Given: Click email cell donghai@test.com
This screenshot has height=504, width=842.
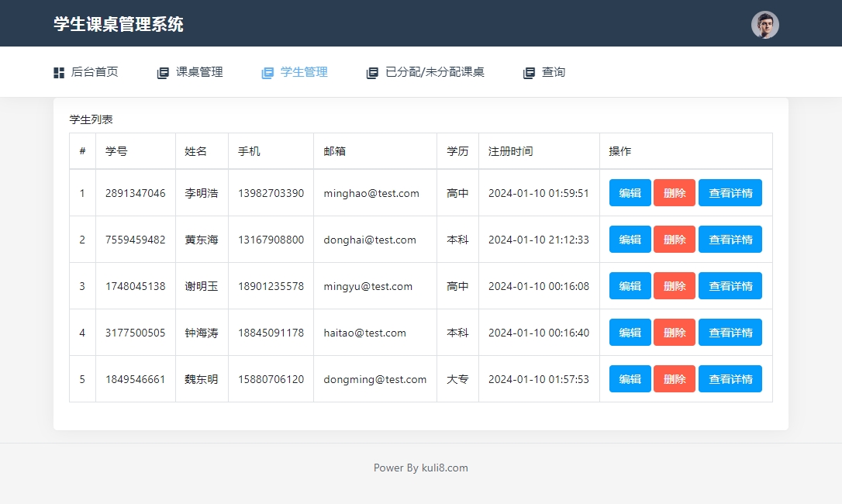Looking at the screenshot, I should coord(370,240).
